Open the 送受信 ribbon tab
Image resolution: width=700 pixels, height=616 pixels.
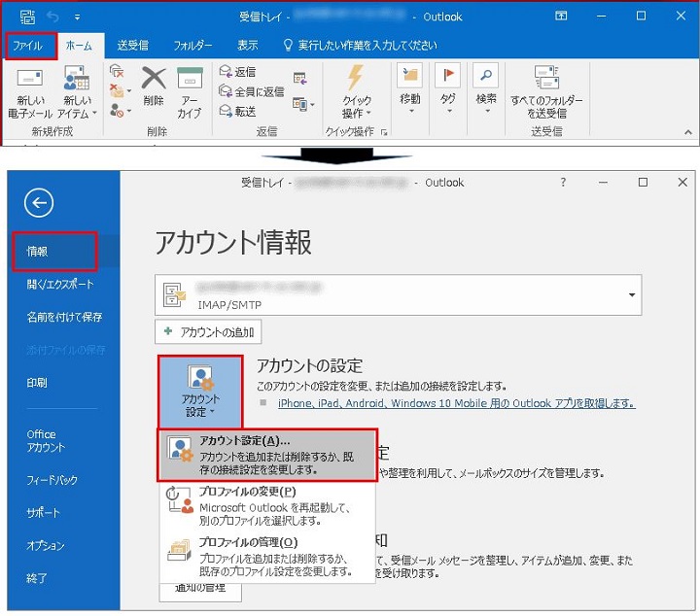(x=133, y=46)
